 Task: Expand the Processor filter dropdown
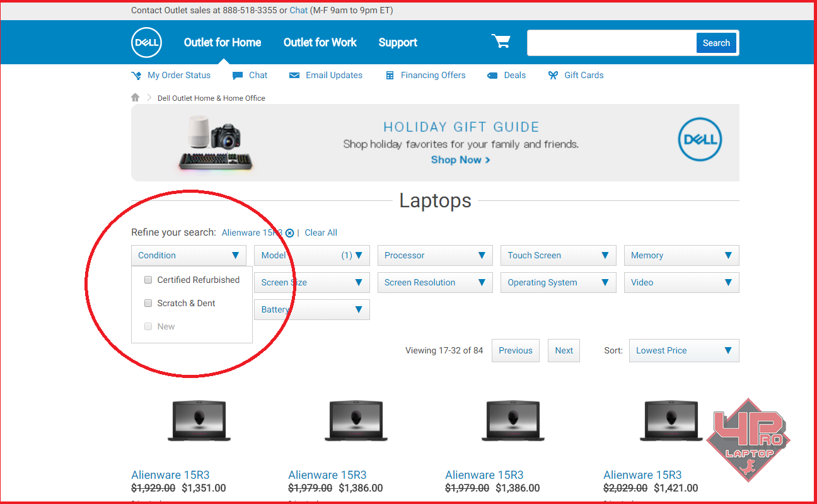coord(435,255)
